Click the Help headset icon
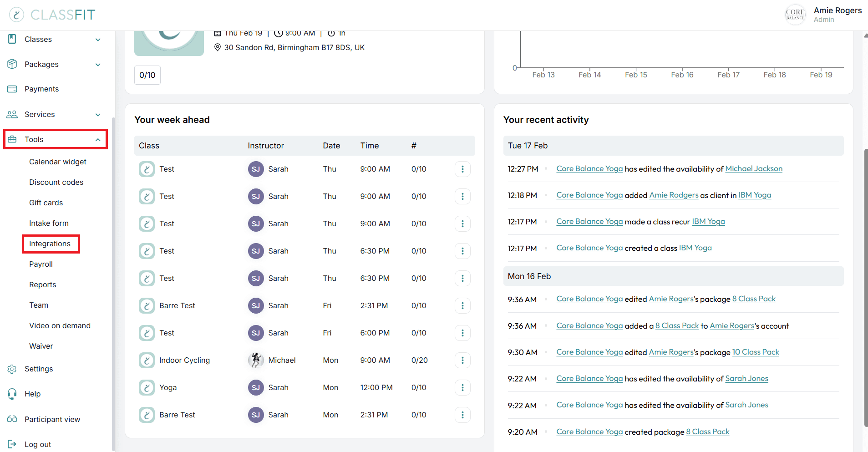The width and height of the screenshot is (868, 452). (12, 394)
